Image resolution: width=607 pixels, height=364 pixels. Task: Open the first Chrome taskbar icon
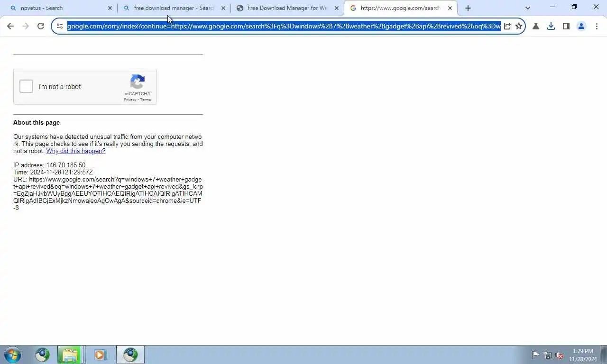42,355
